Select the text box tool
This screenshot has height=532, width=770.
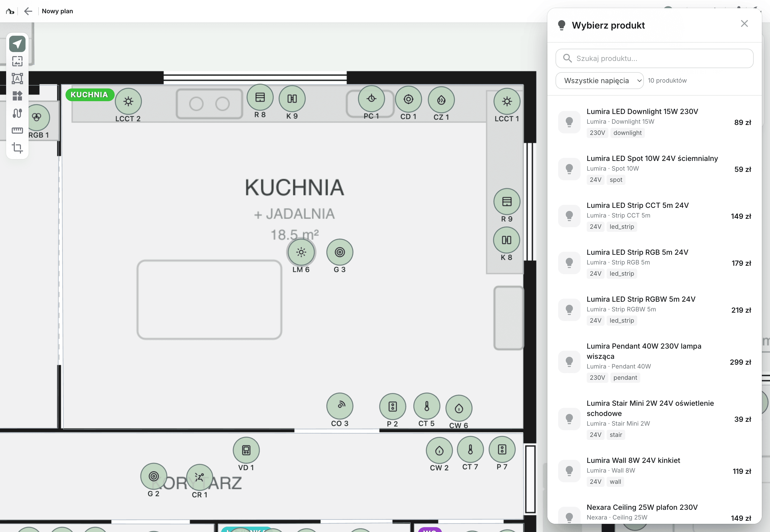click(x=17, y=79)
